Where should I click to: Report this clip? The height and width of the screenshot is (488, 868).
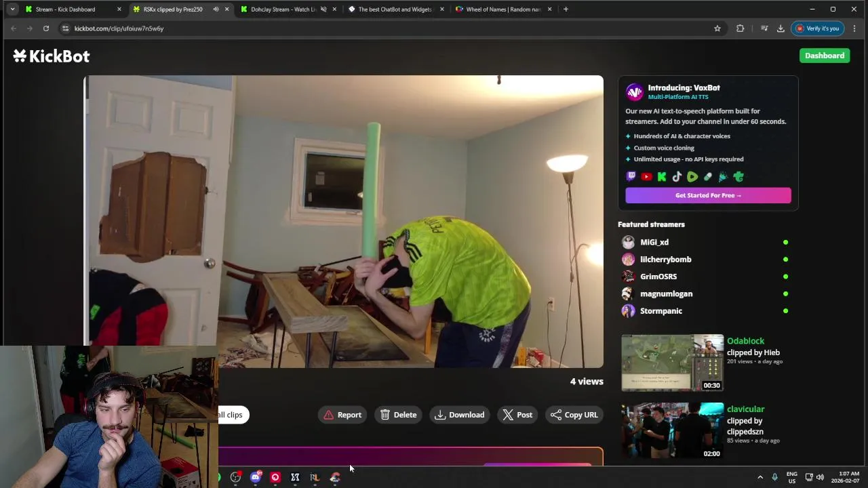click(342, 415)
